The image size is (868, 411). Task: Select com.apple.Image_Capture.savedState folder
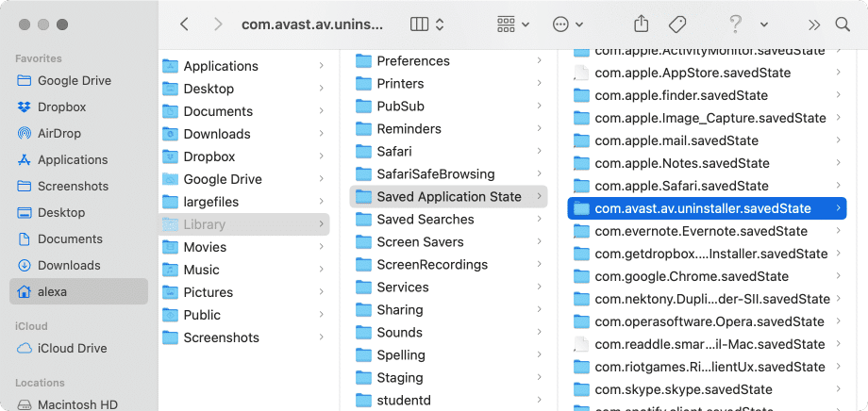click(708, 119)
